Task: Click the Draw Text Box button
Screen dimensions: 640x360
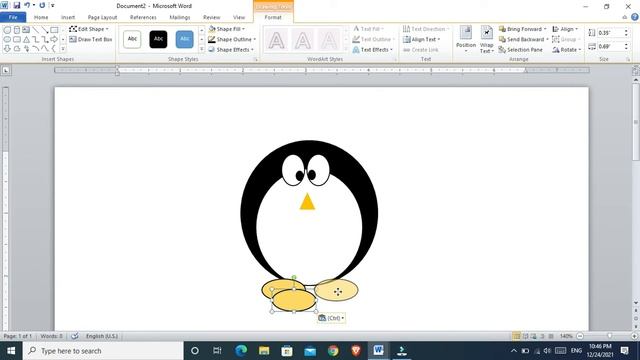Action: 91,39
